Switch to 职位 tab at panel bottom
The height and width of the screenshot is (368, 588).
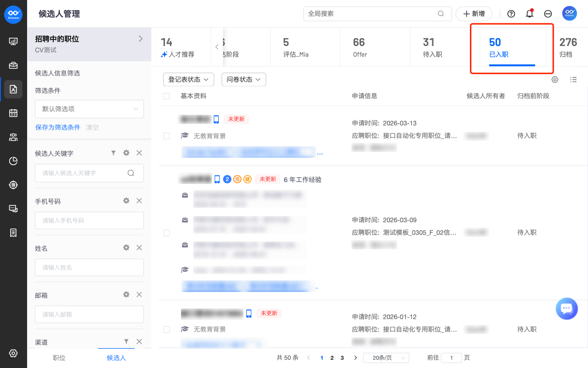point(59,358)
